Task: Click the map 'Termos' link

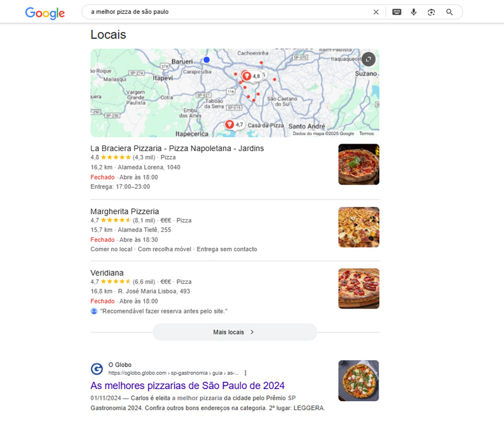Action: 366,133
